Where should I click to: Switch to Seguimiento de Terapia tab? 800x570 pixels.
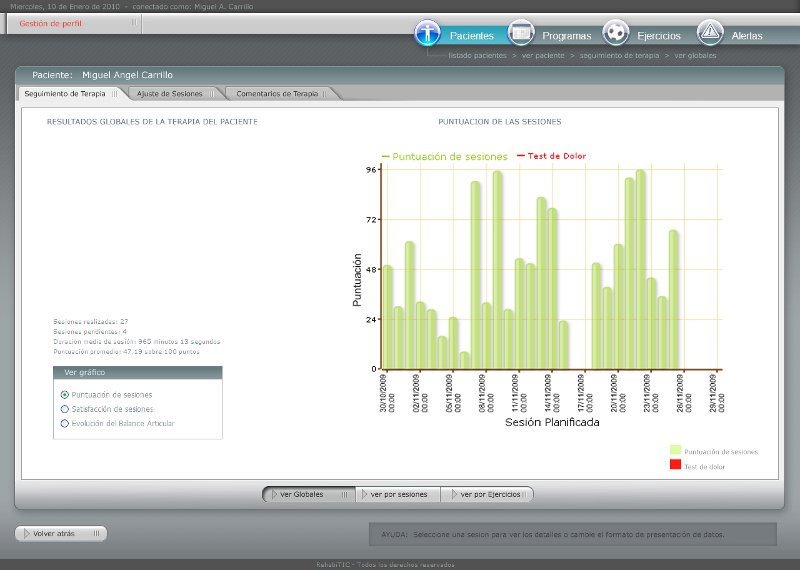pos(71,94)
